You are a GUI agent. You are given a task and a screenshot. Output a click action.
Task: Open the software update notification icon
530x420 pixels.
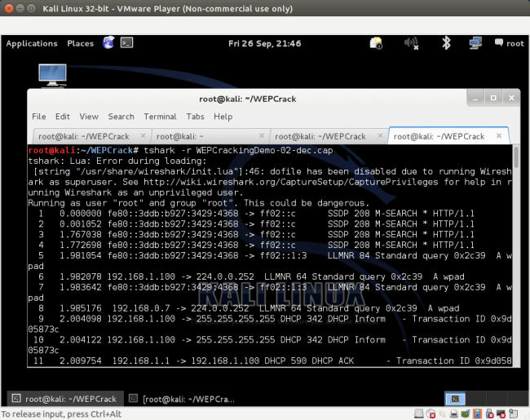pos(376,43)
